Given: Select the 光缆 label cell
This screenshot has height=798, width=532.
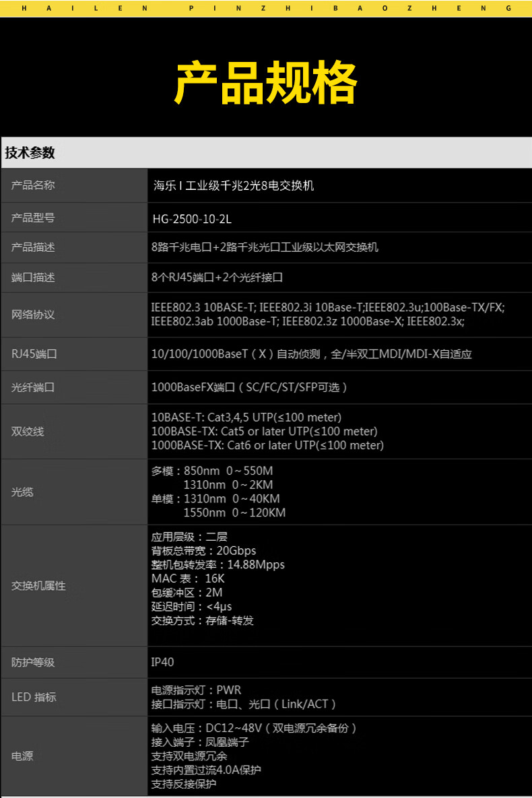Looking at the screenshot, I should 74,492.
